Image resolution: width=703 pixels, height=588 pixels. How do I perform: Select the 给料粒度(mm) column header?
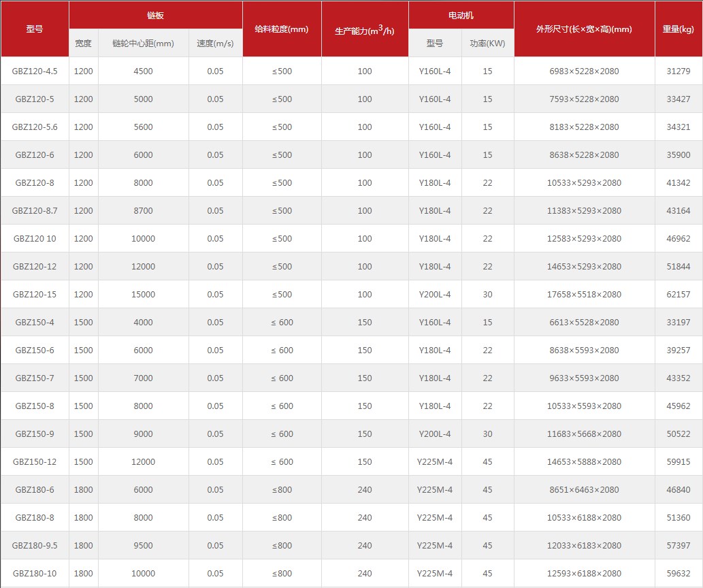pyautogui.click(x=282, y=29)
